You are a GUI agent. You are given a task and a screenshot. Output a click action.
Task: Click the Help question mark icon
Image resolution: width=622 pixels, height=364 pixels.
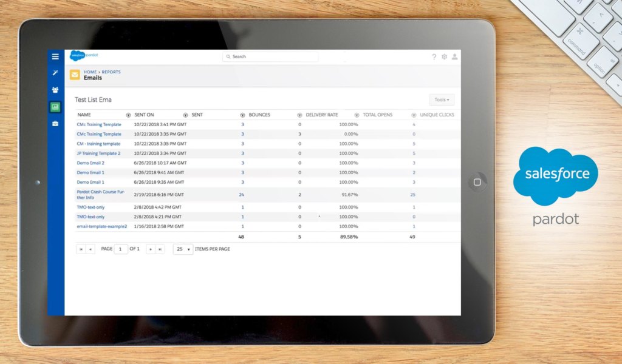coord(434,56)
